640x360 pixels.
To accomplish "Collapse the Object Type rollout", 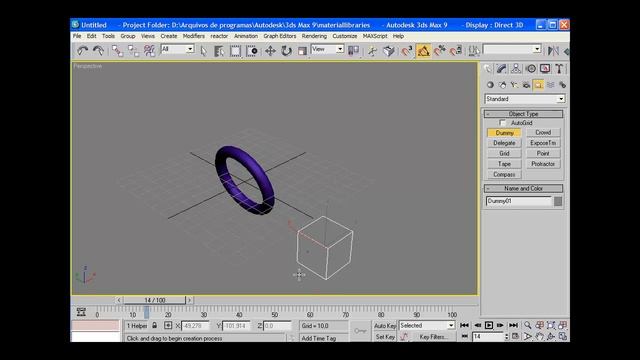I will 523,114.
